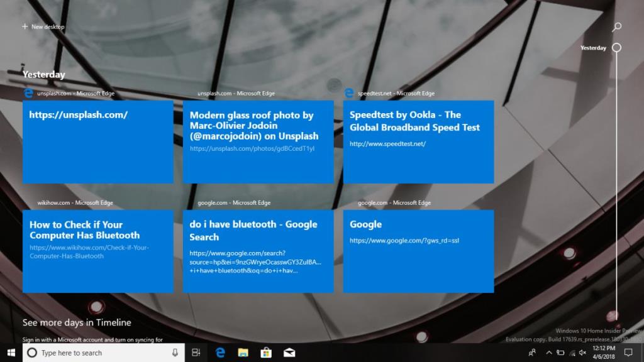
Task: Click See more days in Timeline
Action: click(77, 322)
